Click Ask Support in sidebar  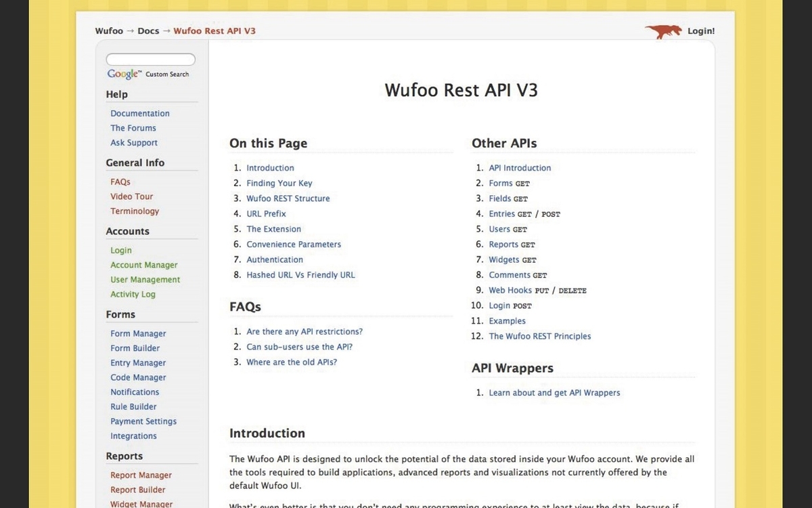pos(134,143)
